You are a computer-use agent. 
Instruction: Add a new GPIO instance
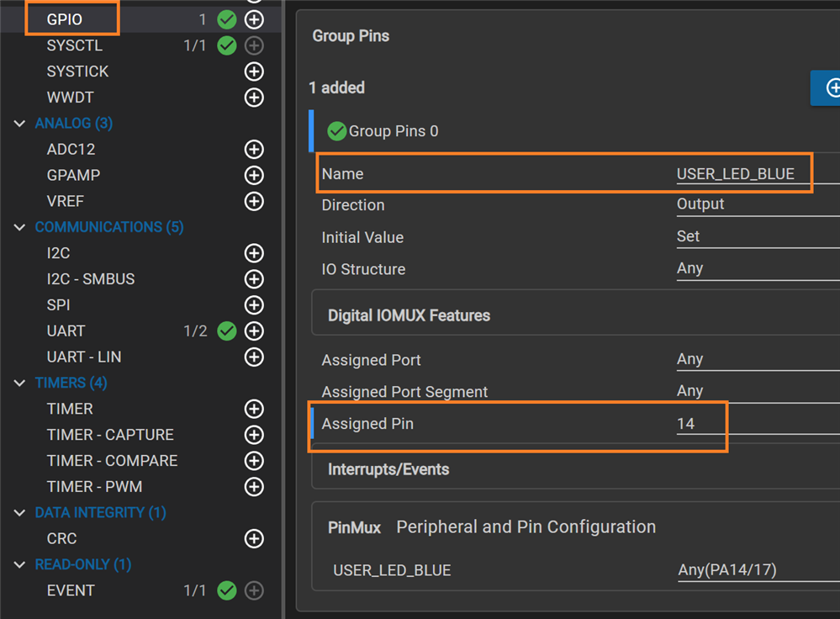tap(254, 20)
